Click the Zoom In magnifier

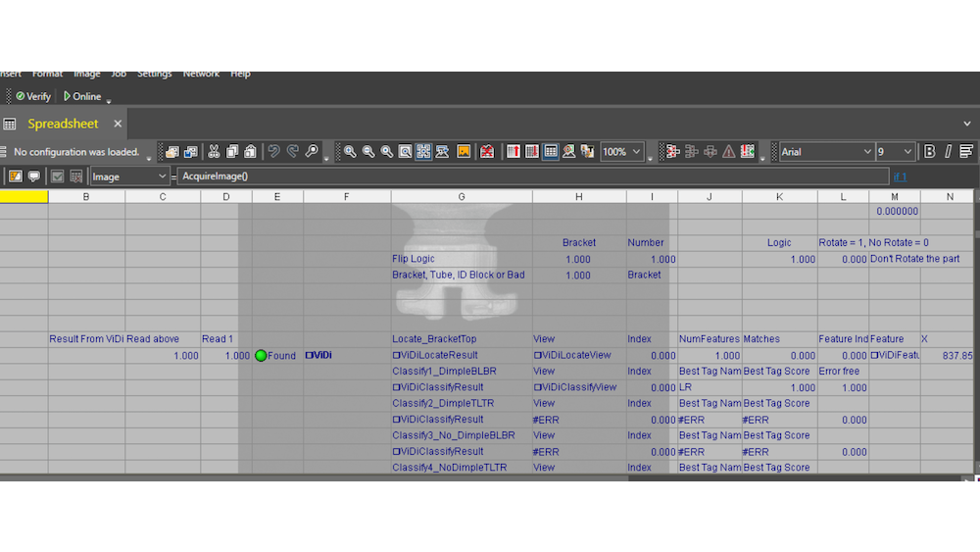[x=350, y=152]
